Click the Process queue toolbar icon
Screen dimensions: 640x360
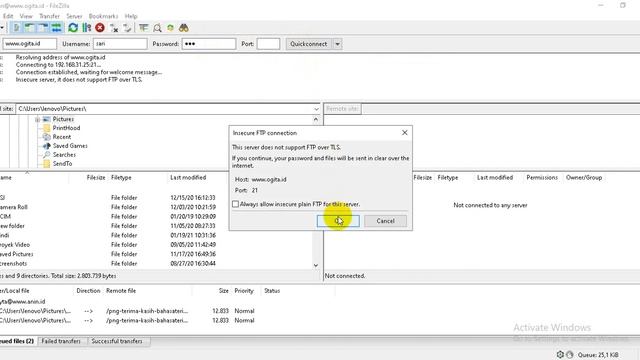pyautogui.click(x=87, y=28)
